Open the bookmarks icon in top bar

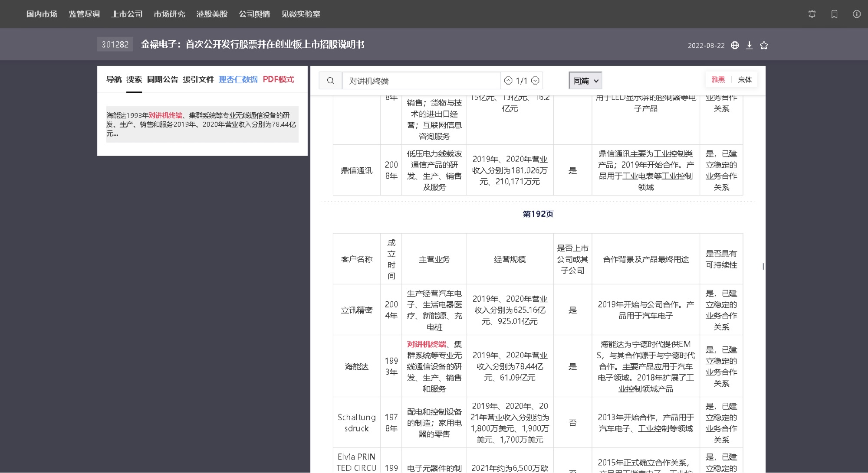tap(834, 14)
